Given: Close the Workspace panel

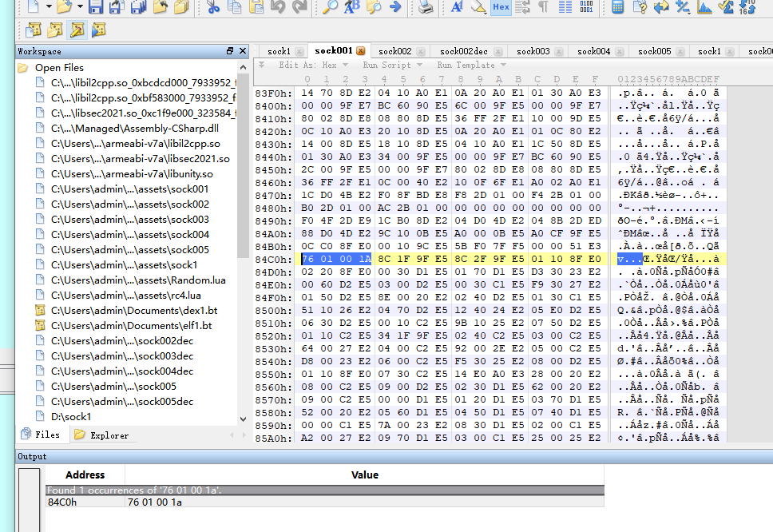Looking at the screenshot, I should click(243, 51).
